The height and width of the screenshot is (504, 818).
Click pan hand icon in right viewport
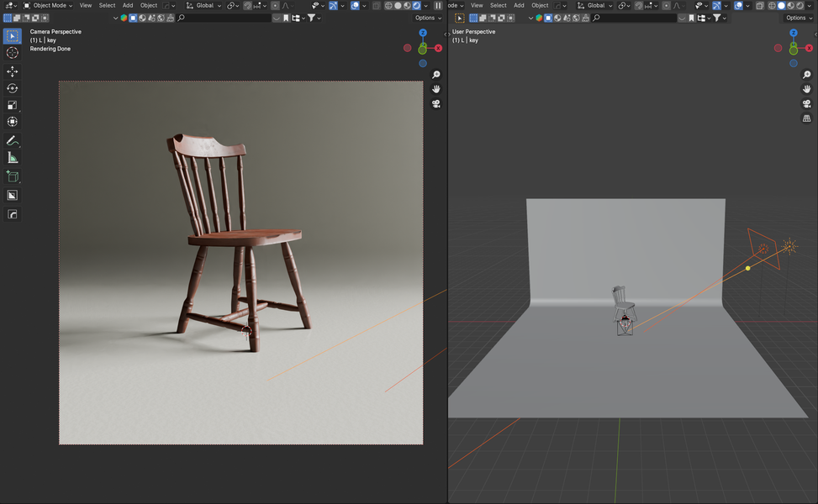(806, 89)
